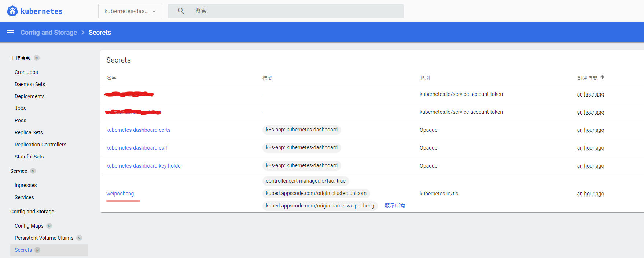Open Pods in sidebar
Screen dimensions: 644x258
(x=21, y=120)
